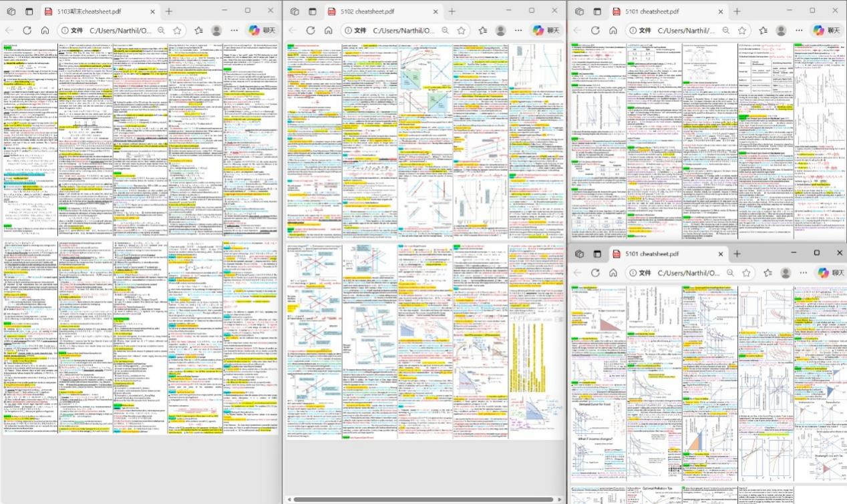Open Workspaces icon in 5102 cheatsheet window

pyautogui.click(x=295, y=11)
